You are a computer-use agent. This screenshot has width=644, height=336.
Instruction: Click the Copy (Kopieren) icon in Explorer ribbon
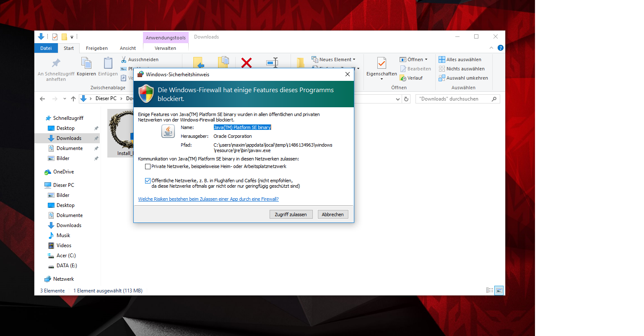pyautogui.click(x=86, y=63)
